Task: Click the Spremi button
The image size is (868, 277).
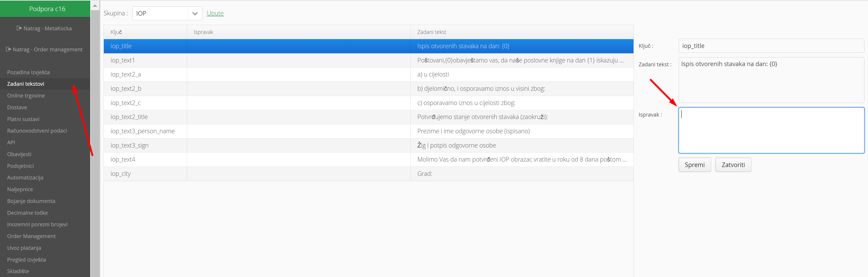Action: [x=694, y=165]
